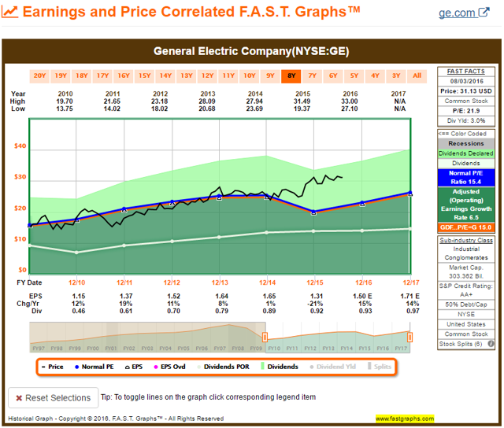Click the 2016 high value 33.00
Viewport: 504px width, 428px height.
[x=350, y=101]
